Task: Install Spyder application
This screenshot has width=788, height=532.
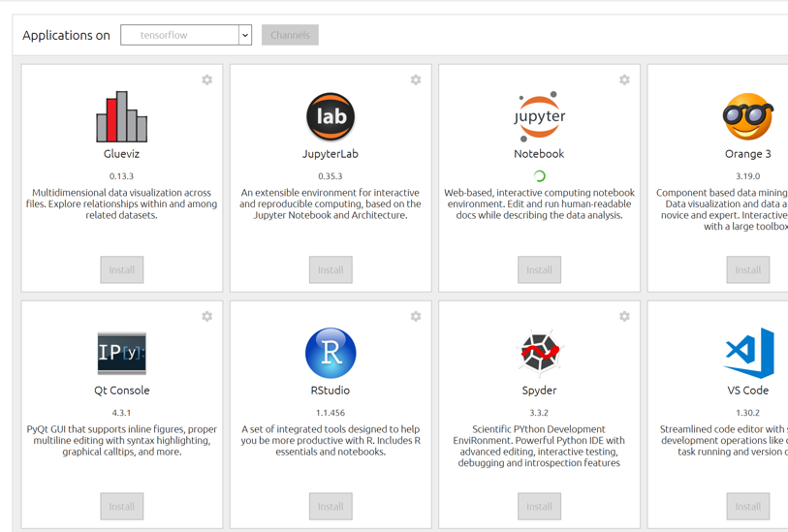Action: 539,507
